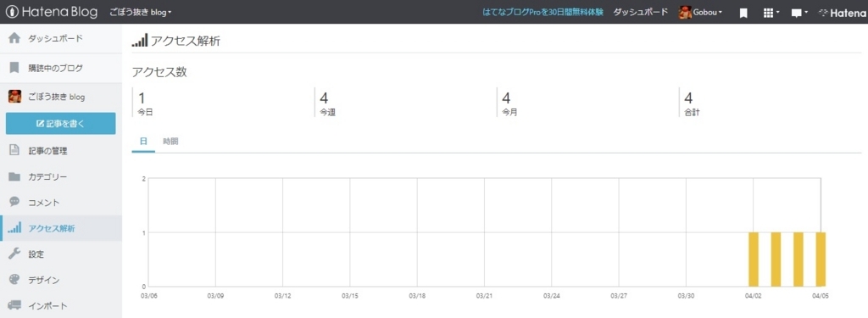The image size is (868, 318).
Task: Open はてなブログPro 30-day free trial link
Action: 543,12
